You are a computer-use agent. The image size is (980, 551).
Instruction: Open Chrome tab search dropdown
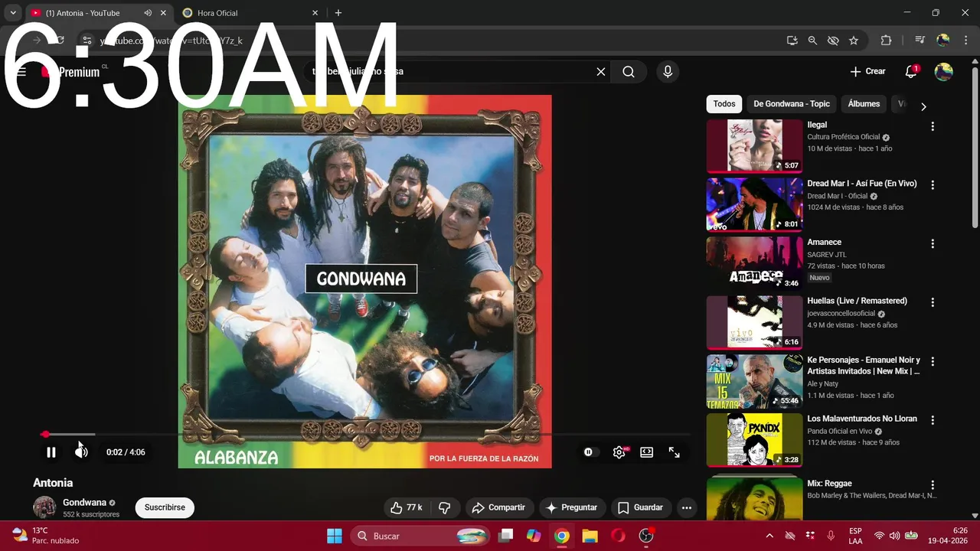tap(13, 13)
